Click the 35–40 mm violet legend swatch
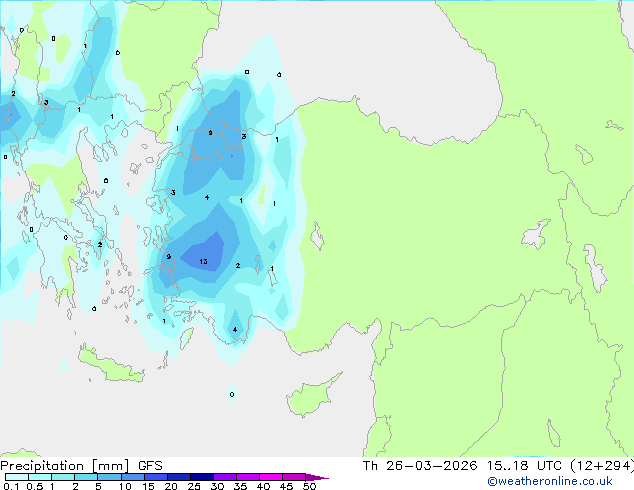Screen dimensions: 634x490 click(247, 477)
